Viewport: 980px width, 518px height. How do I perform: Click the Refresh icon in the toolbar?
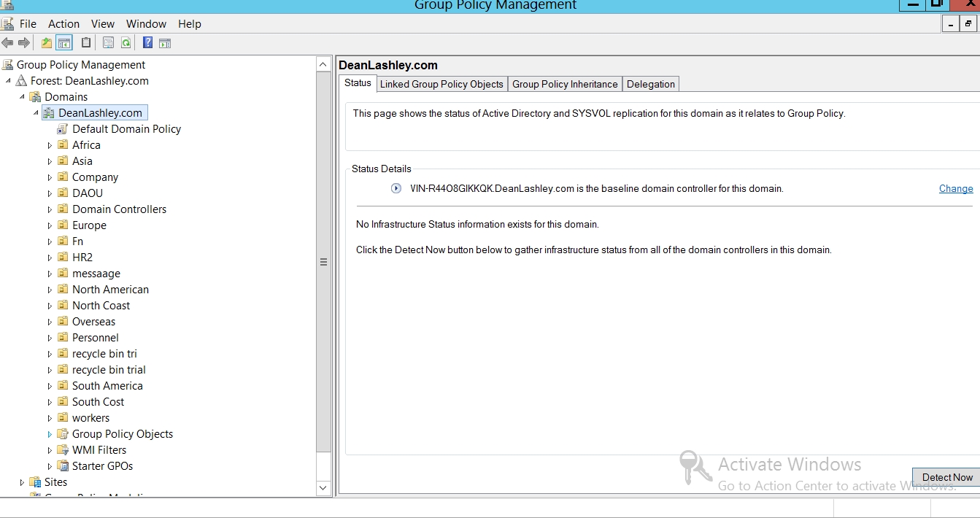[x=126, y=43]
